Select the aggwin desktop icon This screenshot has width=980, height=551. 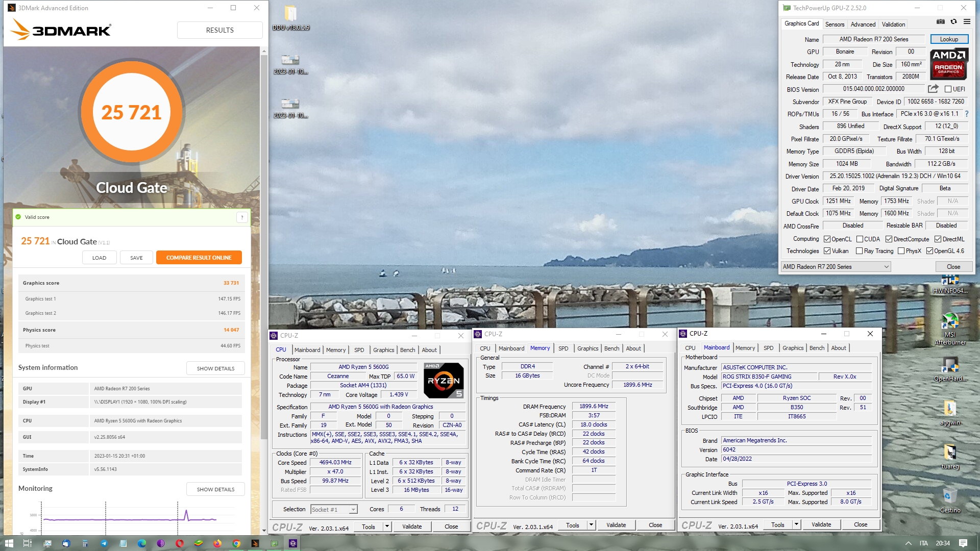[x=950, y=413]
